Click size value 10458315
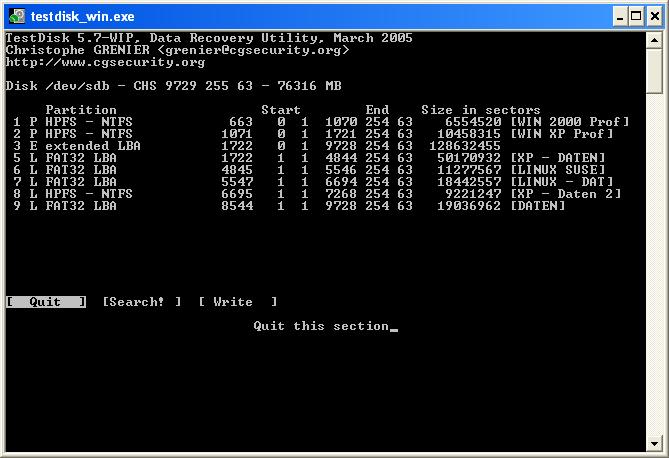The width and height of the screenshot is (669, 458). [469, 134]
